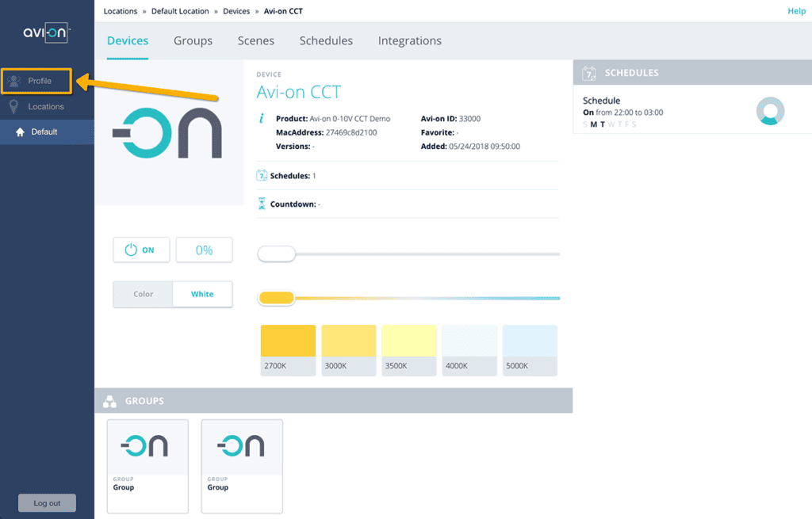812x519 pixels.
Task: Switch light mode to White
Action: click(x=202, y=294)
